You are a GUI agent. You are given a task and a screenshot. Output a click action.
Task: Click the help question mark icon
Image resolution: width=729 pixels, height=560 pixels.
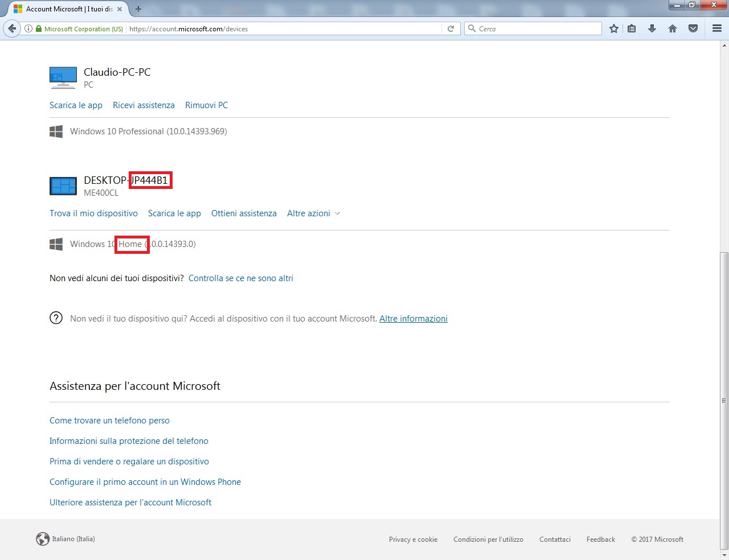pos(56,318)
